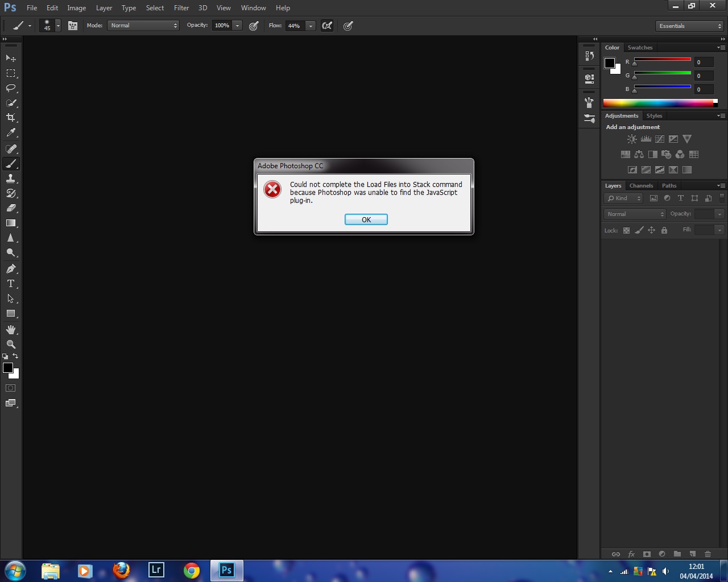Open the File menu
The image size is (728, 582).
click(32, 8)
